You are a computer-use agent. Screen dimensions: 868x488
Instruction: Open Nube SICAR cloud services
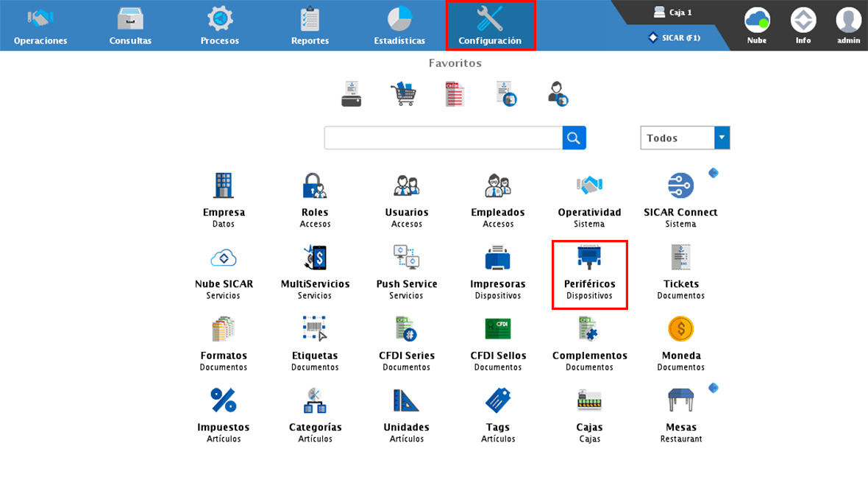pyautogui.click(x=224, y=259)
